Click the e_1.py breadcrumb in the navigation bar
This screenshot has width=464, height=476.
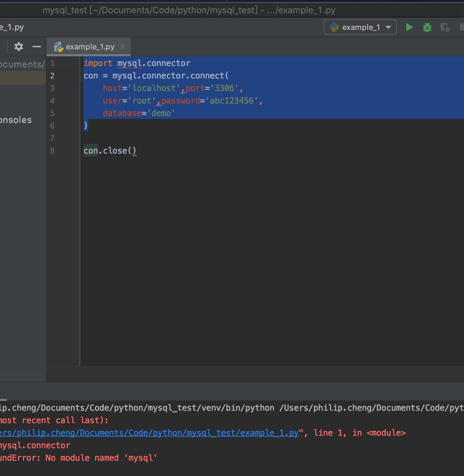(x=12, y=27)
